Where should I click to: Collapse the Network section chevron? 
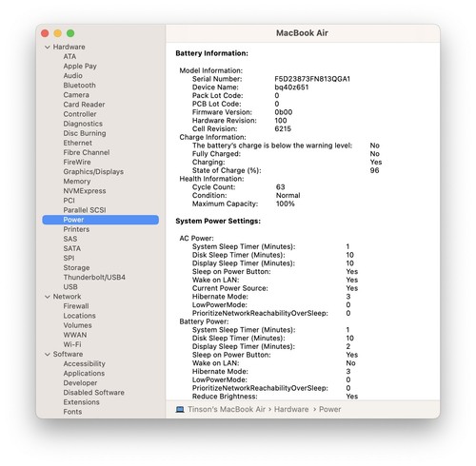48,297
